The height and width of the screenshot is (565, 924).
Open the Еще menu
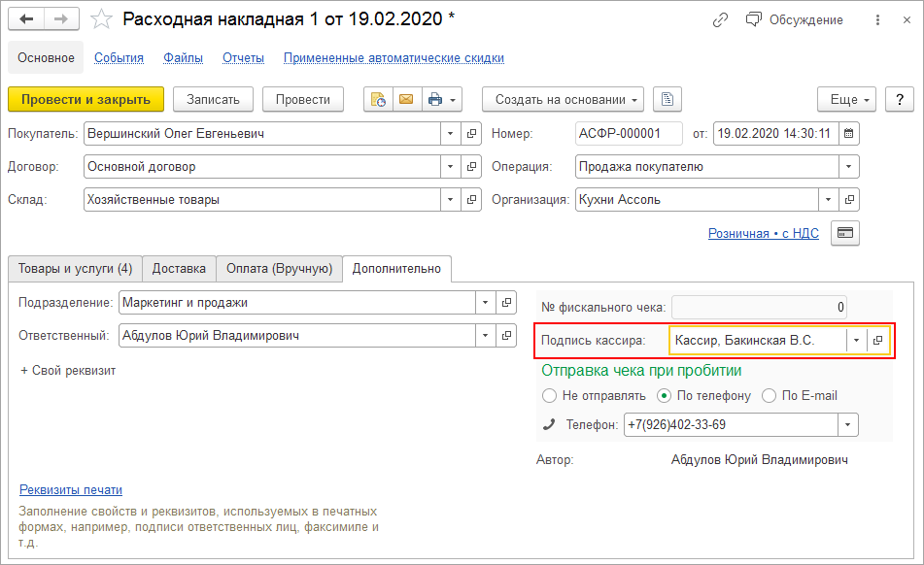click(847, 99)
